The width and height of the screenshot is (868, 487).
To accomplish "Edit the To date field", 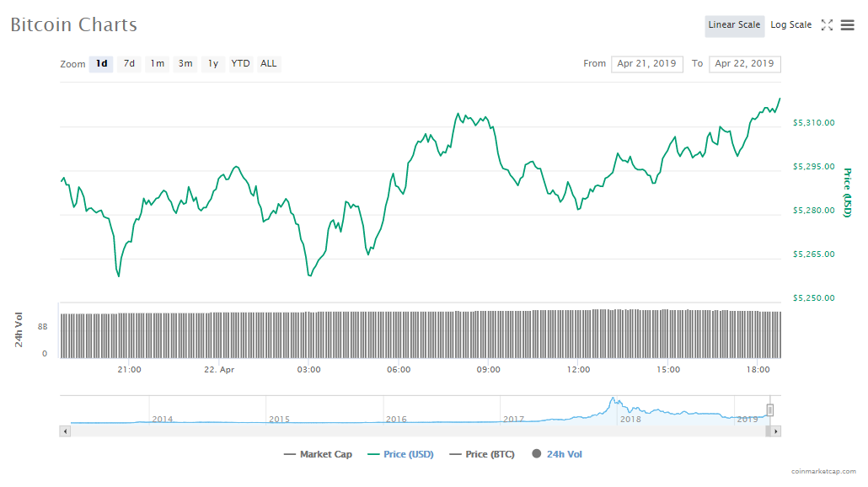I will click(x=745, y=64).
